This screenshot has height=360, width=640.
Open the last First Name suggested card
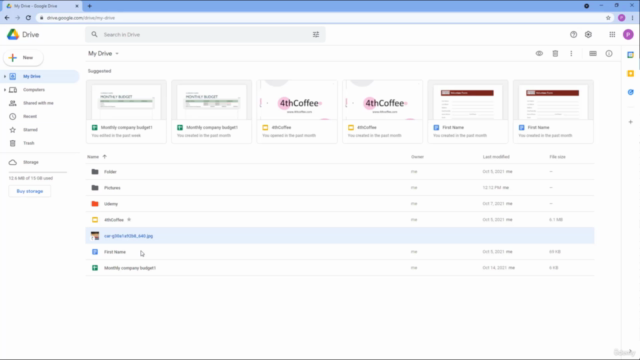coord(553,111)
